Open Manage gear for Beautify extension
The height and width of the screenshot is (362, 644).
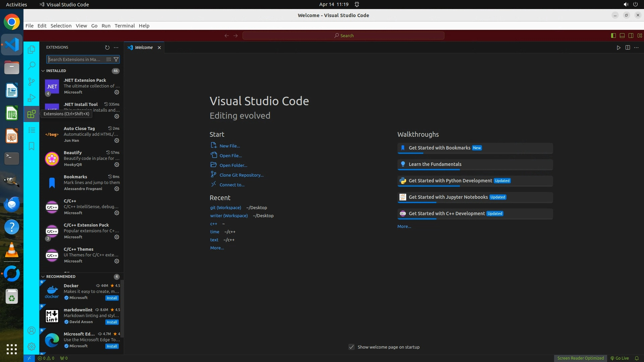[117, 165]
